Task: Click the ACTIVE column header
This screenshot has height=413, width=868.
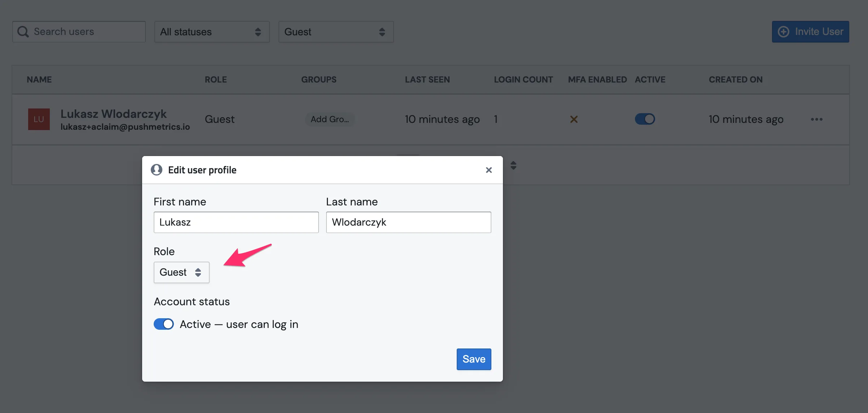Action: [650, 80]
